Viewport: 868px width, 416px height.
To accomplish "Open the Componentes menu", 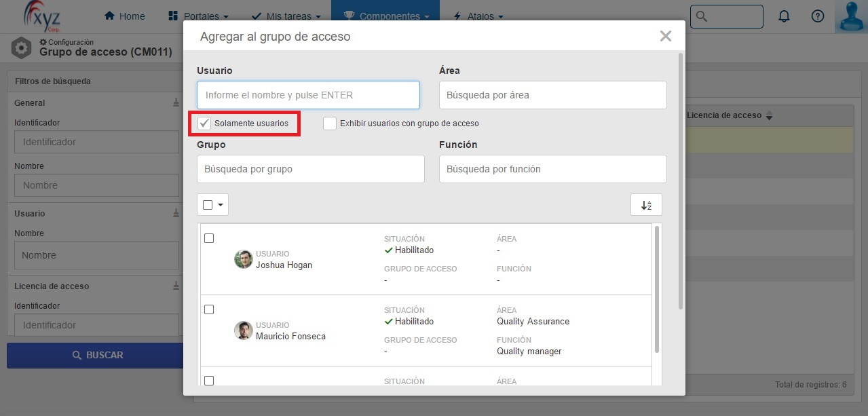I will [x=385, y=16].
